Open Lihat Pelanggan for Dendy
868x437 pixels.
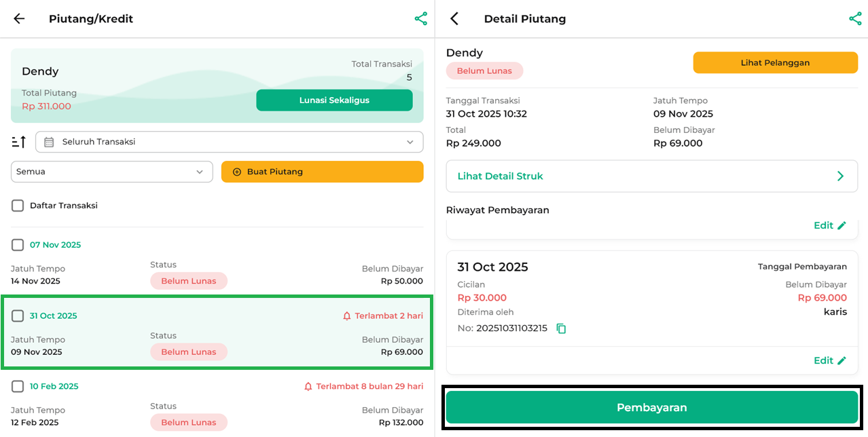(x=775, y=62)
